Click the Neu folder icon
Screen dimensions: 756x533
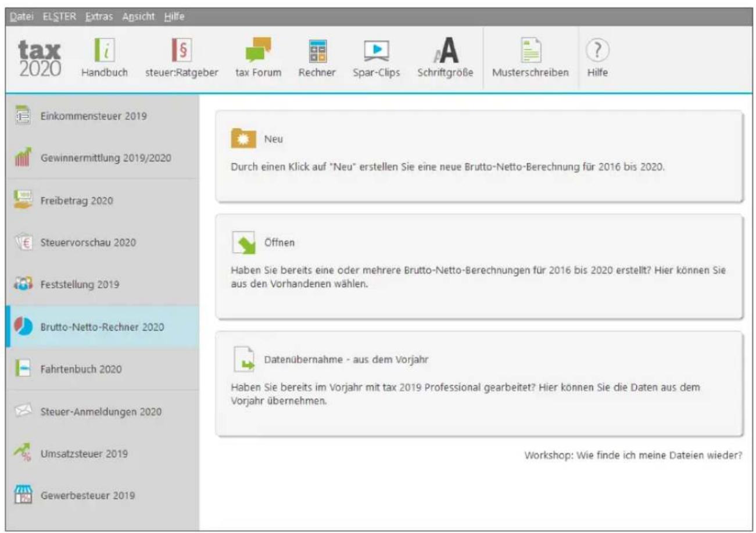tap(243, 139)
